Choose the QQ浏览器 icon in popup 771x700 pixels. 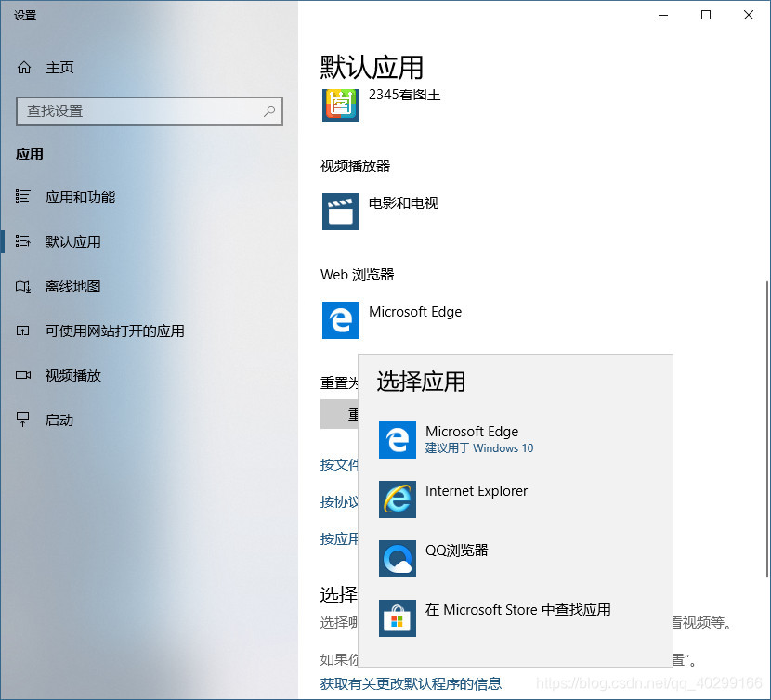pos(398,559)
